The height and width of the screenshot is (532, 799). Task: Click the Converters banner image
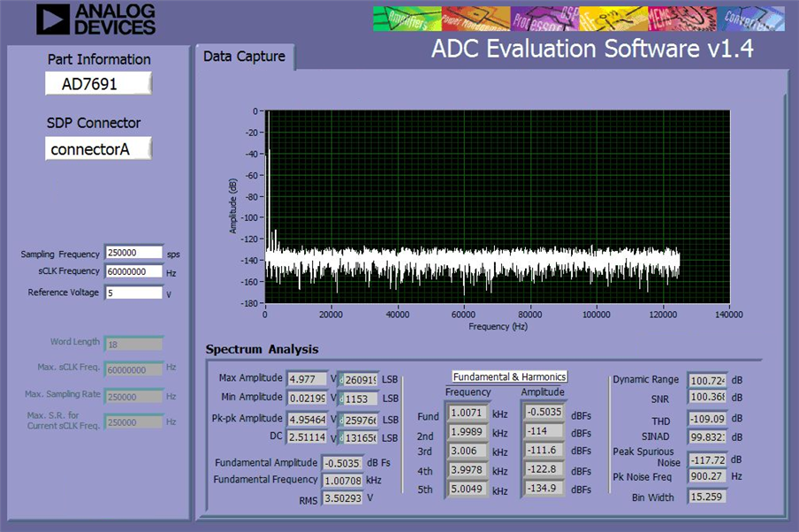(751, 19)
